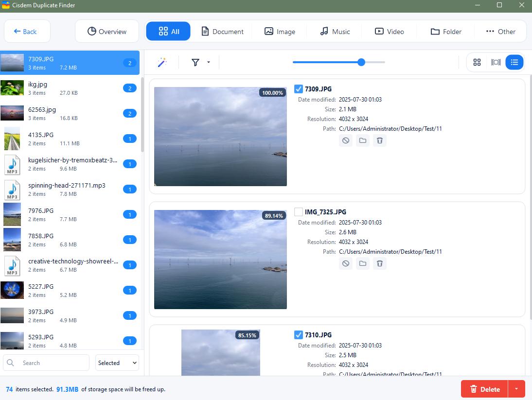Select the Video tab
Screen dimensions: 532x400
[389, 32]
